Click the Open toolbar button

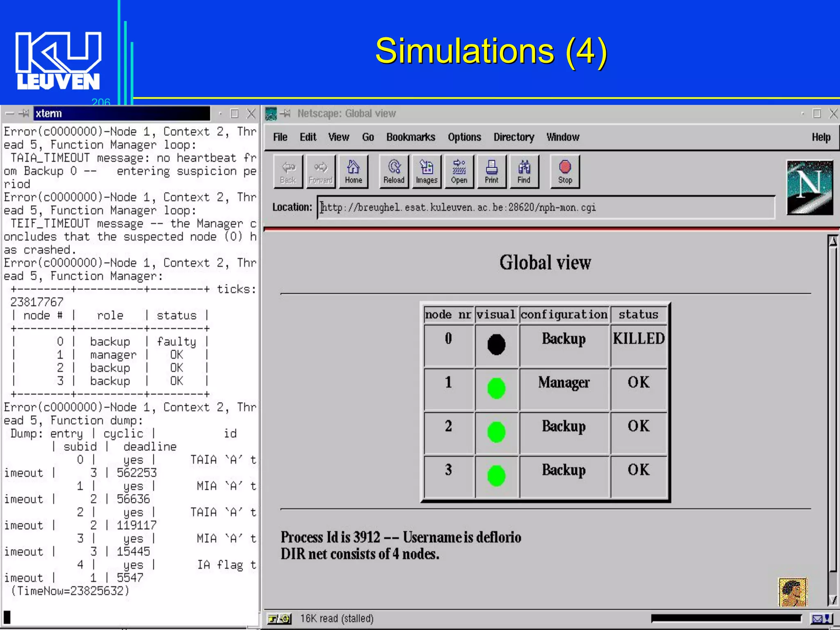coord(459,171)
